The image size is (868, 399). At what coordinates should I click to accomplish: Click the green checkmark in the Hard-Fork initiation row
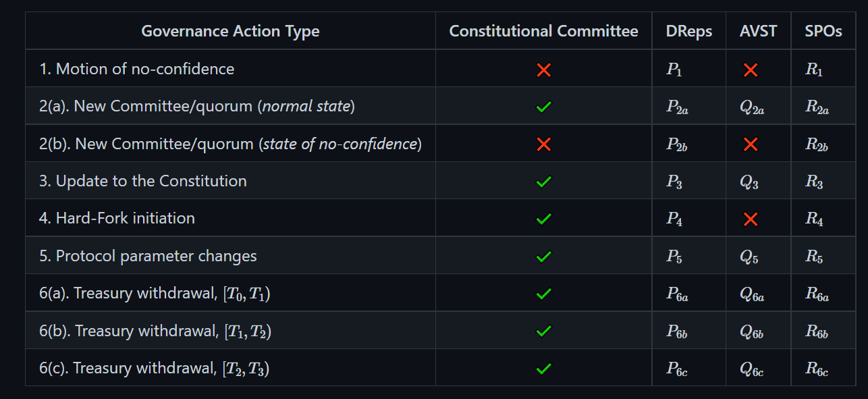click(543, 219)
